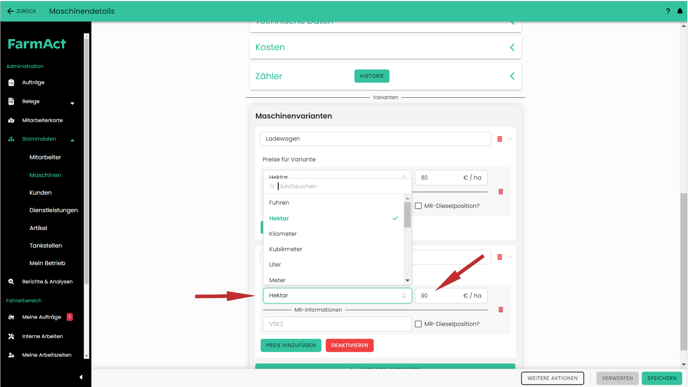Screen dimensions: 688x387
Task: Click the Speichern button
Action: 662,378
